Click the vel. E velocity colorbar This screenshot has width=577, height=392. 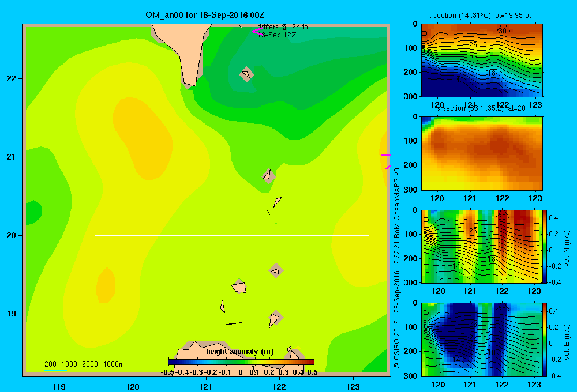coord(545,340)
